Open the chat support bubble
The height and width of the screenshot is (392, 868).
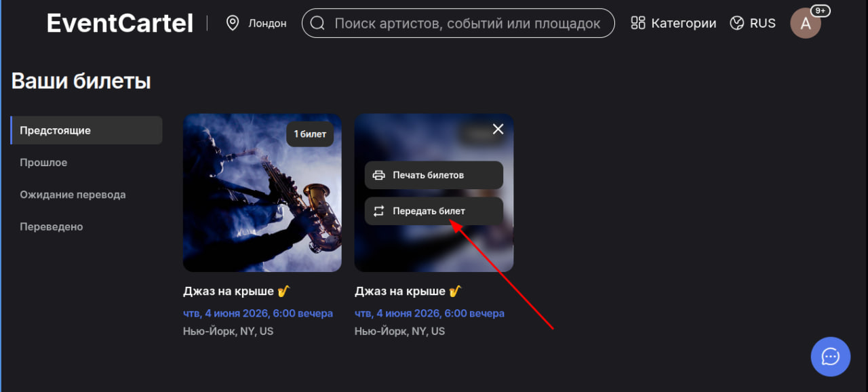click(831, 356)
